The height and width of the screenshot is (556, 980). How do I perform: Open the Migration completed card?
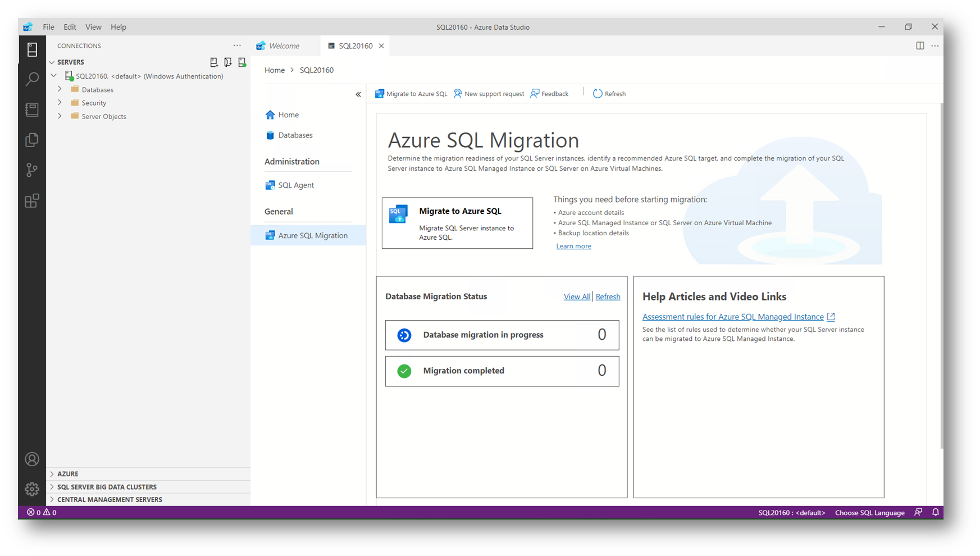(x=502, y=371)
